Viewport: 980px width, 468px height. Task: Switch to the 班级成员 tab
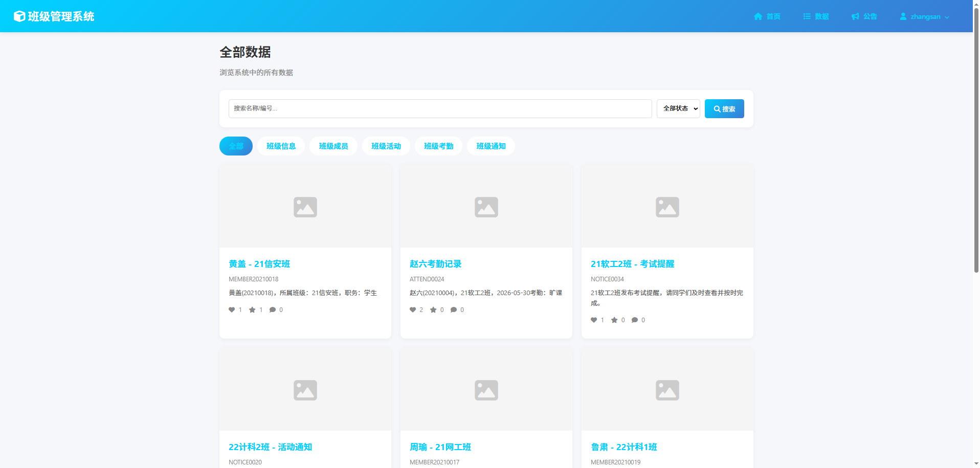tap(333, 146)
